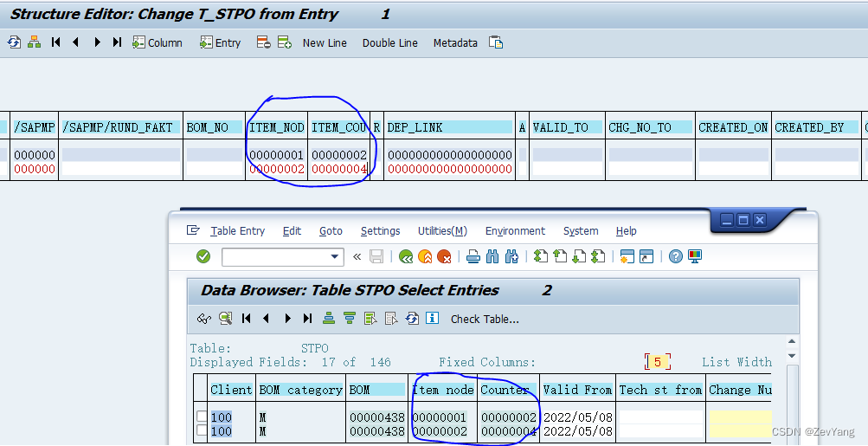Click the Sort Descending icon in Data Browser
Screen dimensions: 868x446
click(350, 319)
